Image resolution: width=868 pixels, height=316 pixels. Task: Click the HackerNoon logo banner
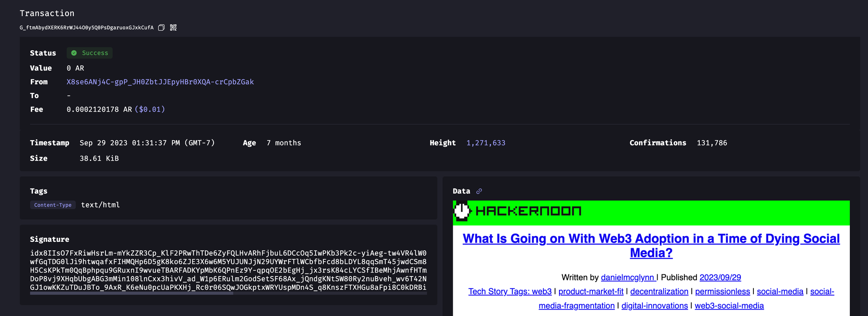pyautogui.click(x=651, y=213)
